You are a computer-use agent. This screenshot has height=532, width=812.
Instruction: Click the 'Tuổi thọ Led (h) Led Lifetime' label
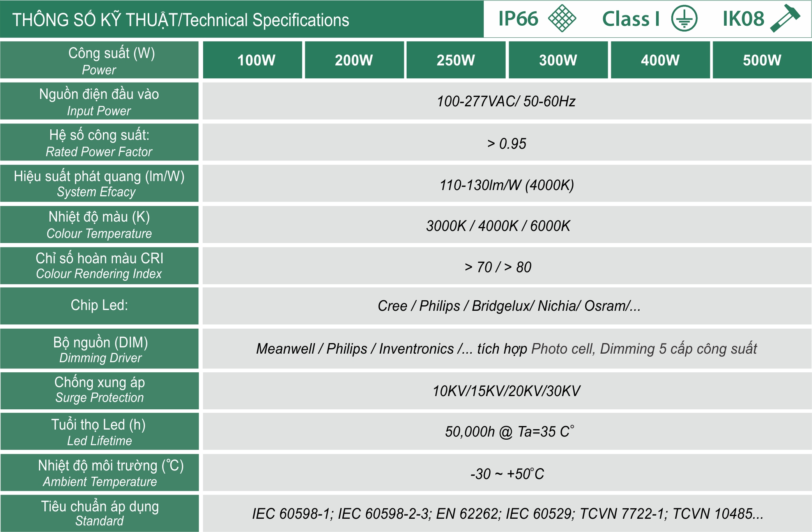[99, 432]
